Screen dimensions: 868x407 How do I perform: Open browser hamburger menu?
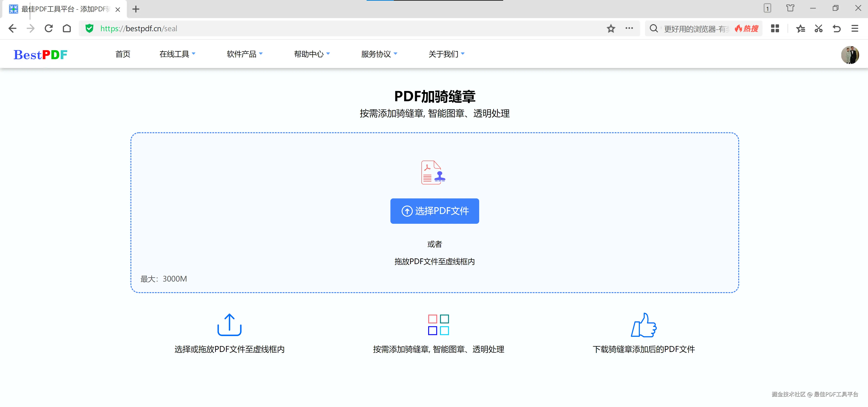click(854, 29)
